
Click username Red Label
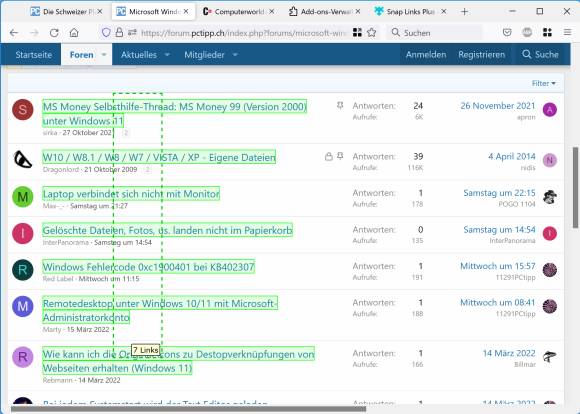pos(58,279)
